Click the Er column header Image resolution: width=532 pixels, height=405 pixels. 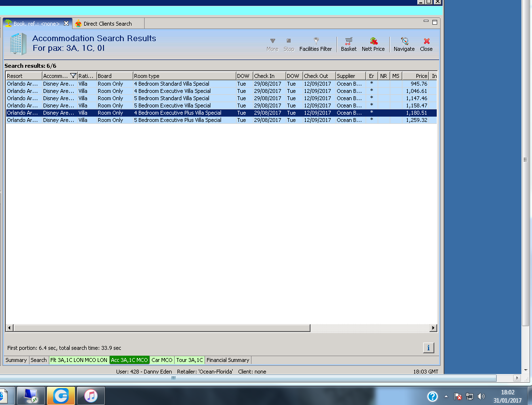371,76
